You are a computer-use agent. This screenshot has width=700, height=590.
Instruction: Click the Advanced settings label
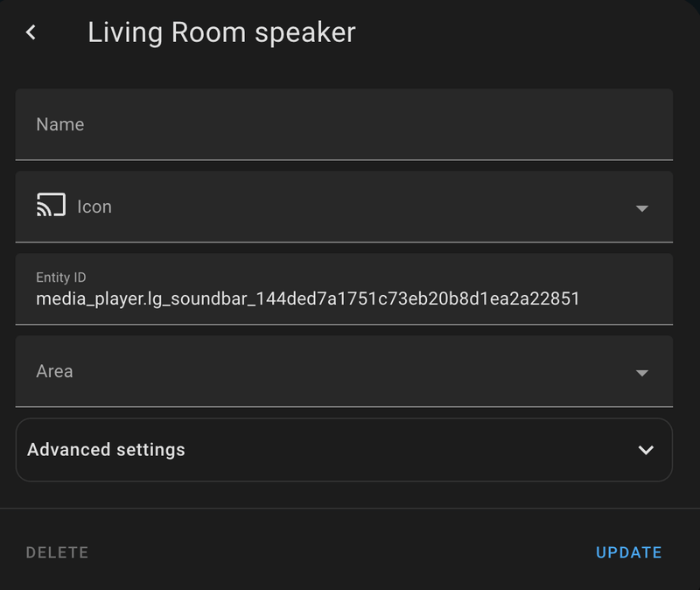tap(106, 450)
